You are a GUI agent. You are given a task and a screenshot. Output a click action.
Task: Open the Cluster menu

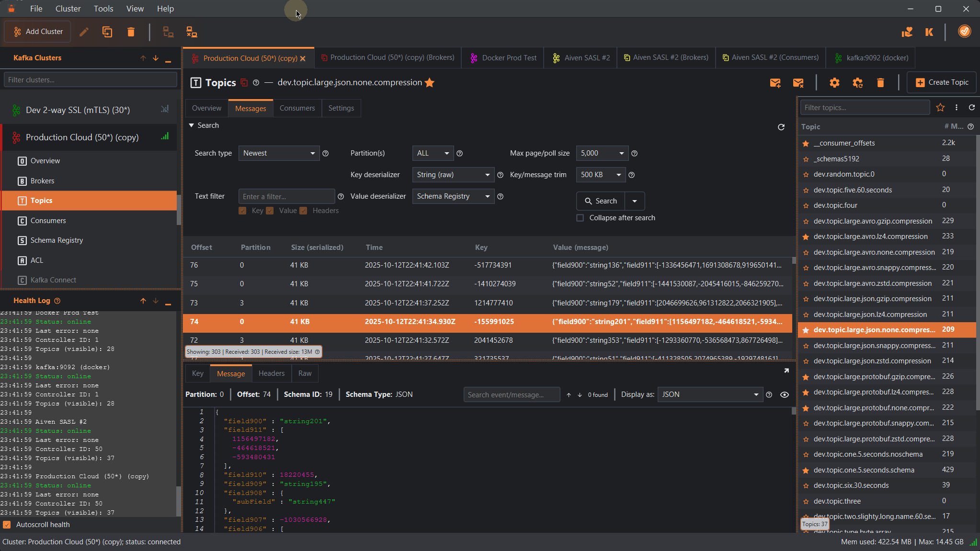click(x=68, y=9)
